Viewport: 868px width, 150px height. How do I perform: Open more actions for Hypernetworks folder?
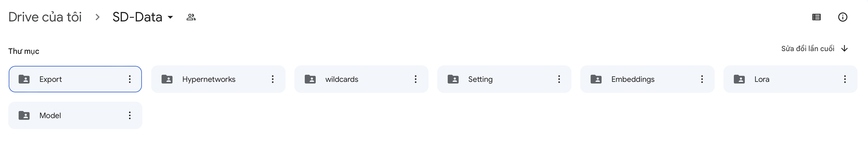click(x=273, y=79)
